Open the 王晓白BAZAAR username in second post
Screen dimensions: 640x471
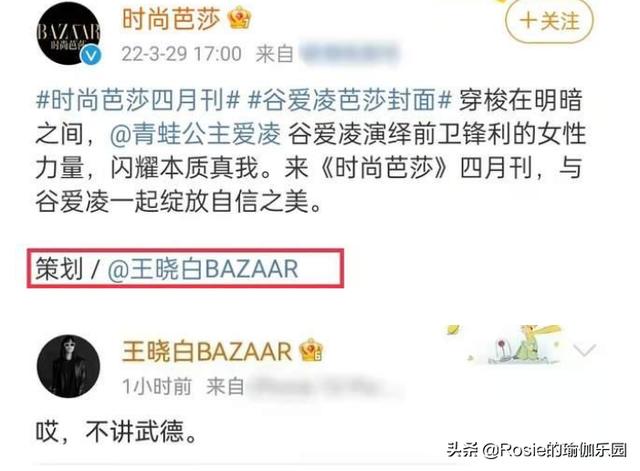(207, 351)
